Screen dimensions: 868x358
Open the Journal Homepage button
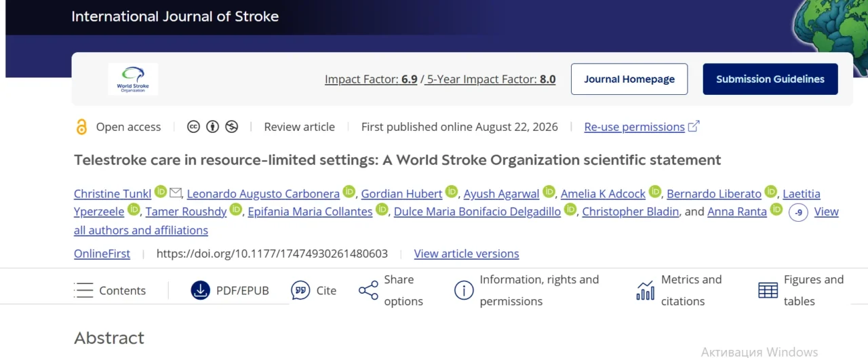(629, 79)
